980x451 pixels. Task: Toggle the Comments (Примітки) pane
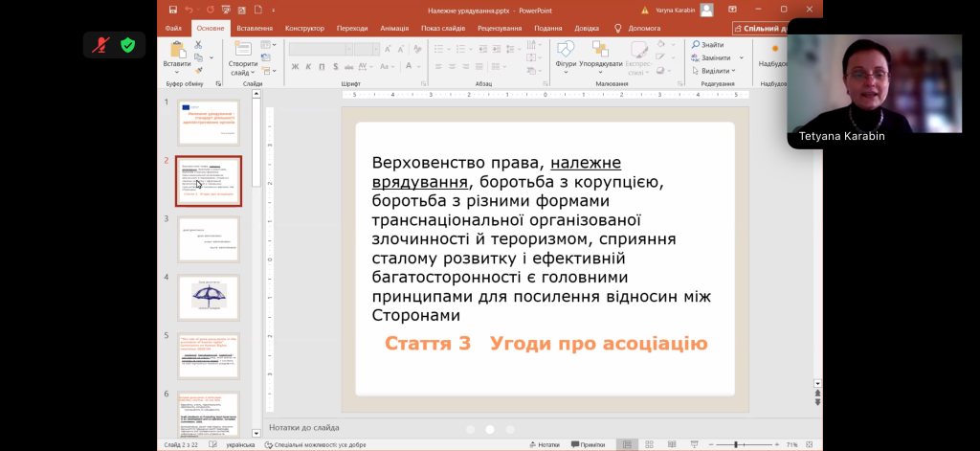(587, 444)
